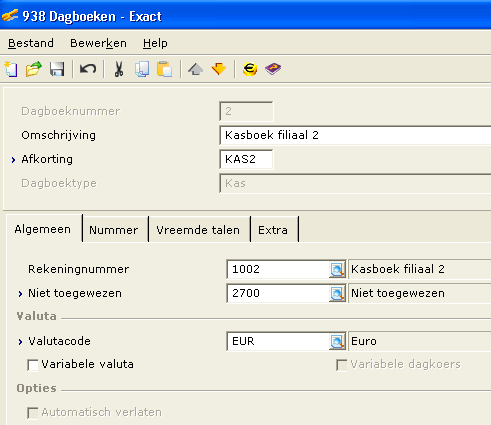Tick the Automatisch verlaten checkbox
This screenshot has width=491, height=425.
(x=33, y=413)
